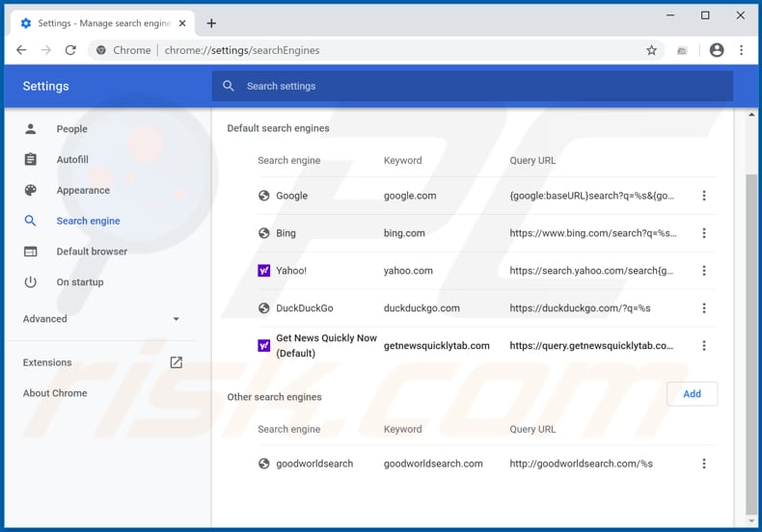Open the Chrome profile avatar menu
762x532 pixels.
pos(717,50)
